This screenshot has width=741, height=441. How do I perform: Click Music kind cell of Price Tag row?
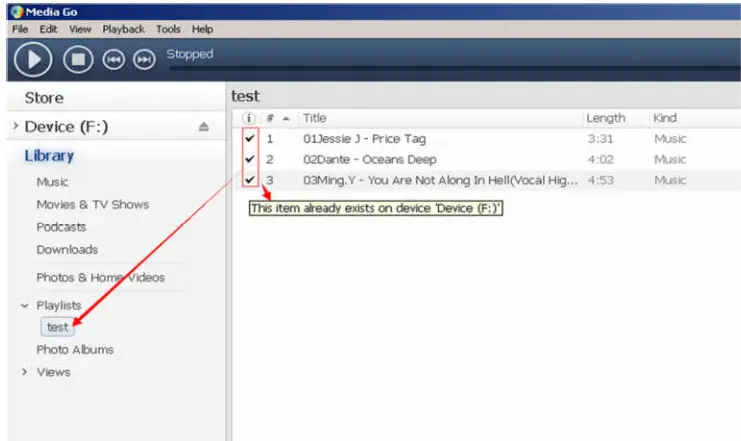(x=670, y=138)
